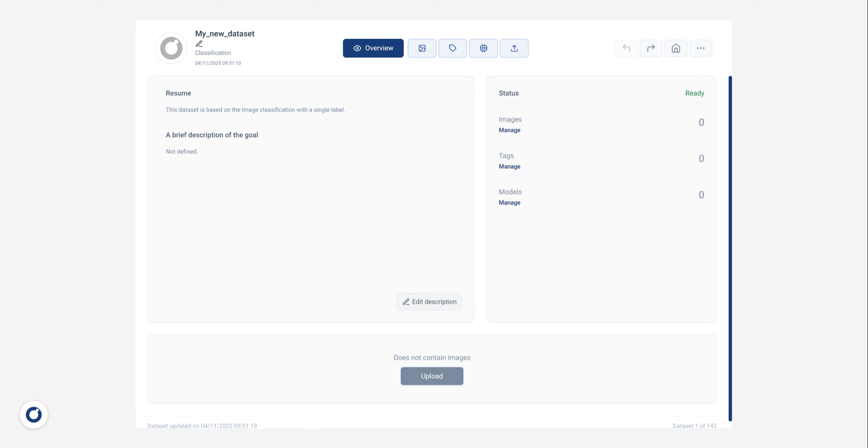Click Edit description button
This screenshot has height=448, width=868.
(x=429, y=302)
